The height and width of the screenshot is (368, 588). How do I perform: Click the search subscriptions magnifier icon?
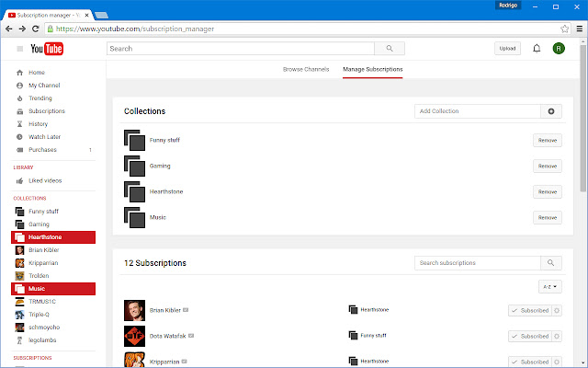click(550, 263)
